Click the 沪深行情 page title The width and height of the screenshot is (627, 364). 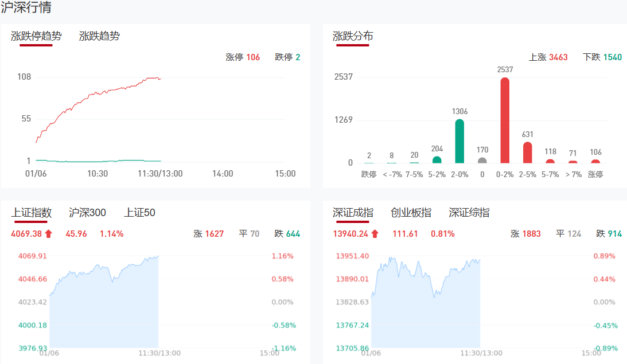26,8
